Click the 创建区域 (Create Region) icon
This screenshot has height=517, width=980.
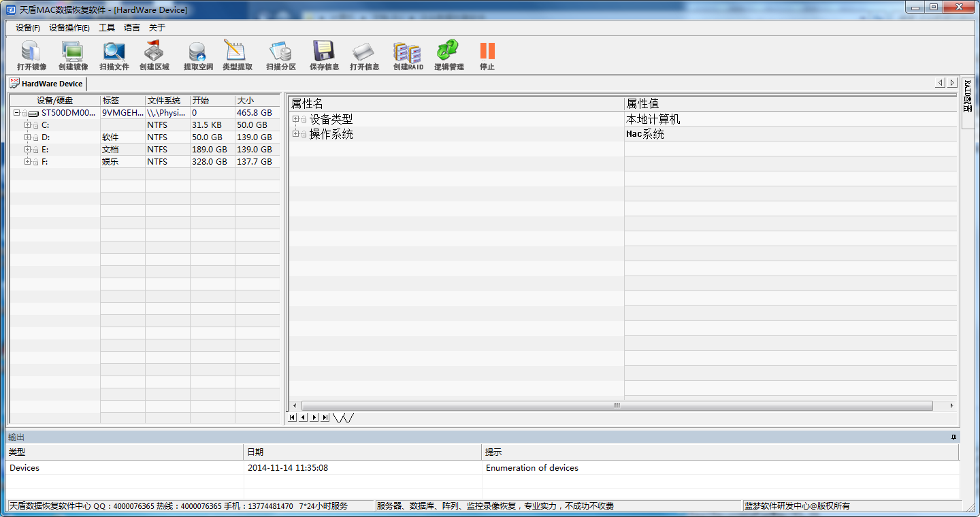coord(154,55)
